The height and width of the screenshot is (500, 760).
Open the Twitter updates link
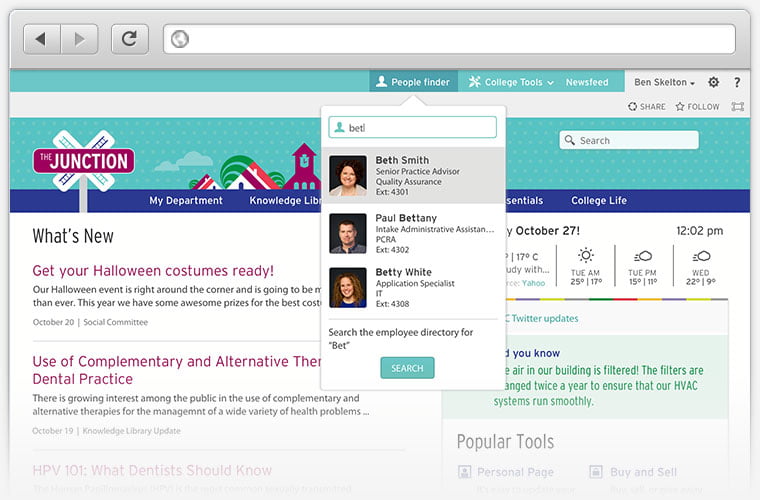[x=541, y=318]
